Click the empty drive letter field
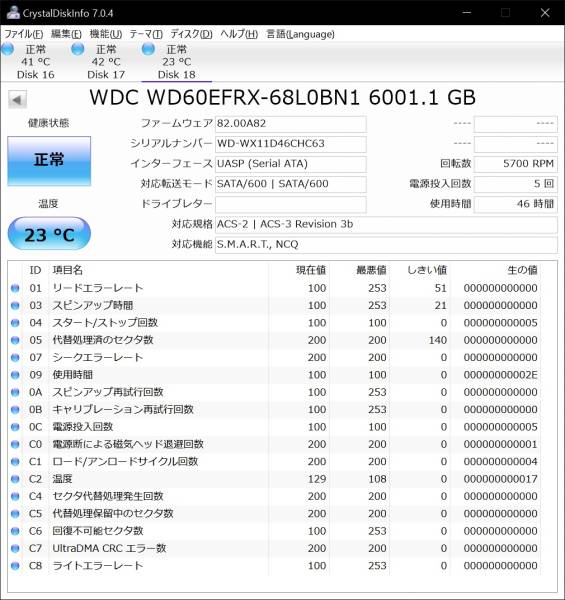 (291, 204)
